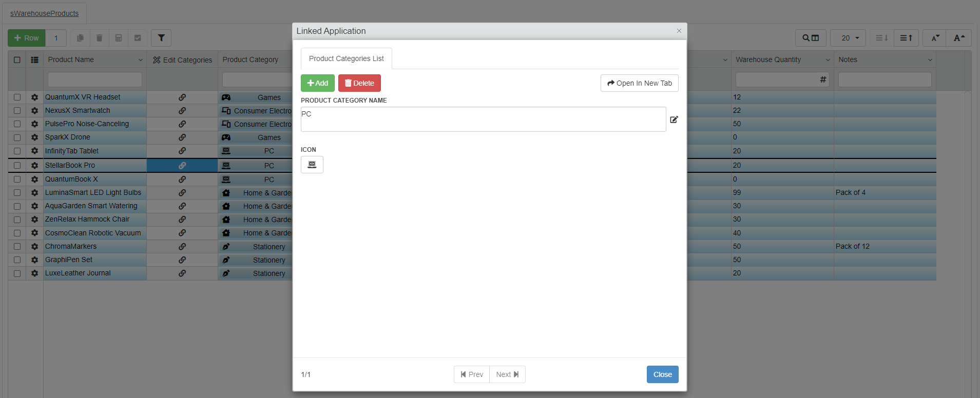Open the column search magnifier button
This screenshot has width=980, height=398.
point(811,38)
